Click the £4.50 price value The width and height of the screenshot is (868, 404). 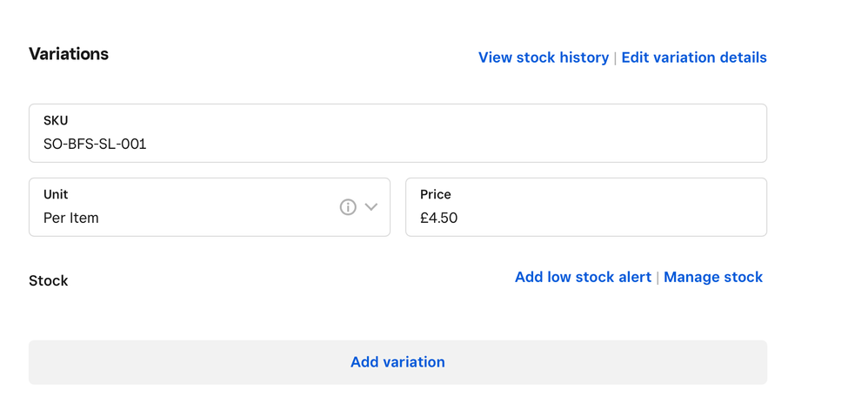pos(439,219)
